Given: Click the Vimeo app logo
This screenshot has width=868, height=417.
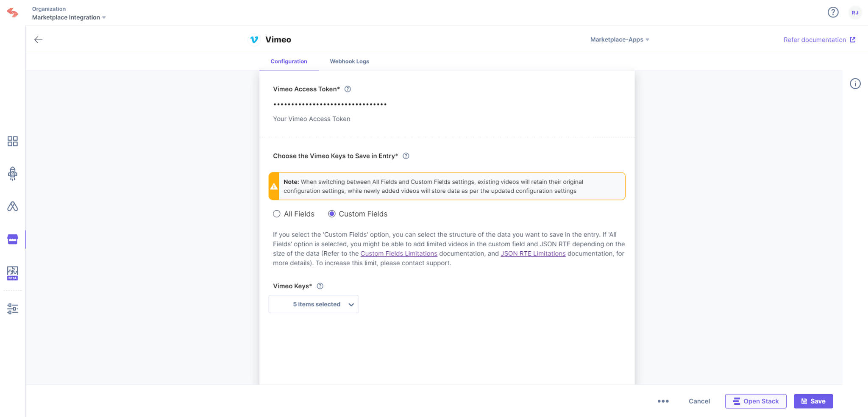Looking at the screenshot, I should pos(254,39).
